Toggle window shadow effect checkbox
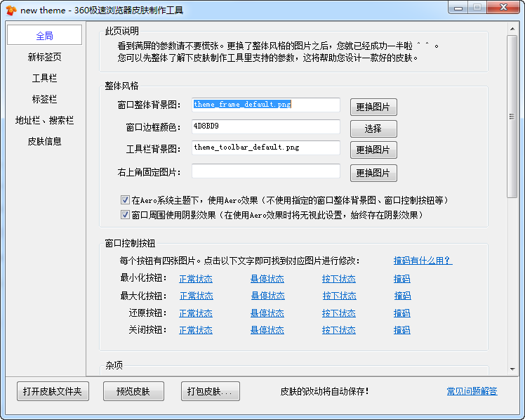525x420 pixels. pos(126,215)
